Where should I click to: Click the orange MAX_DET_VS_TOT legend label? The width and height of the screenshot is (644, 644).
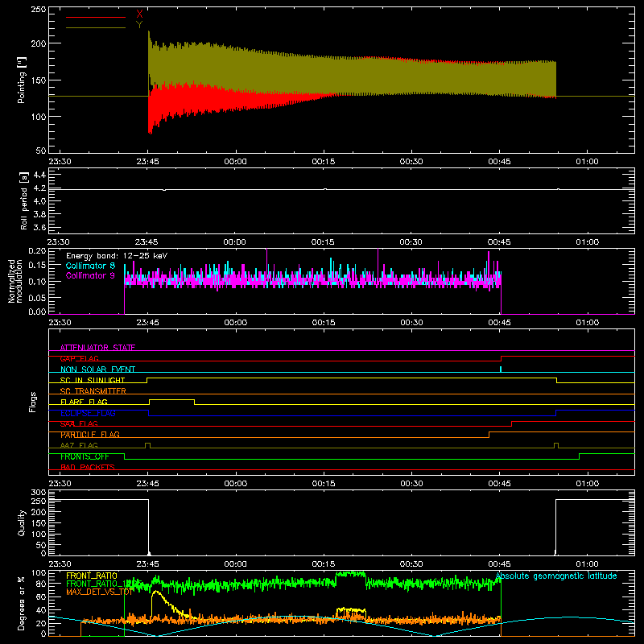click(x=99, y=592)
